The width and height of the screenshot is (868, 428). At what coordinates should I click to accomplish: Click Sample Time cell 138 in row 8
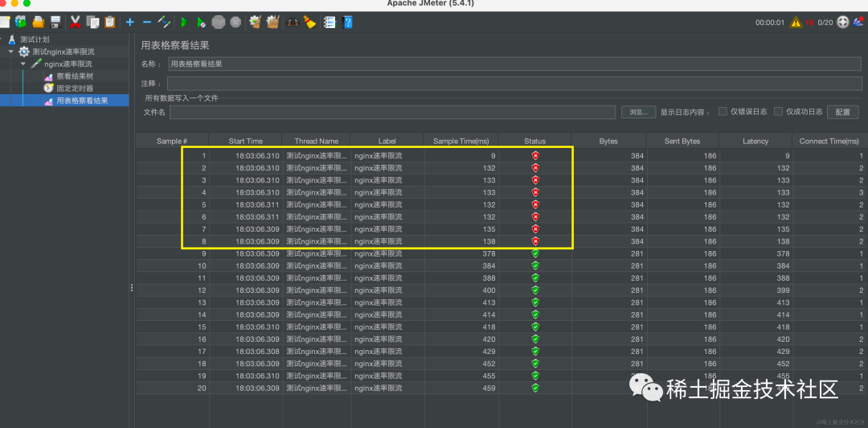tap(489, 241)
